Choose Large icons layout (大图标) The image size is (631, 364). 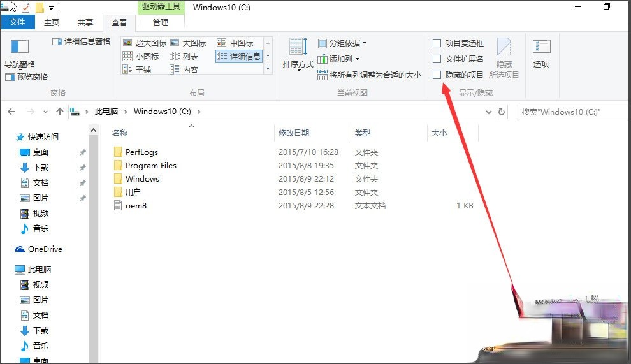tap(188, 43)
